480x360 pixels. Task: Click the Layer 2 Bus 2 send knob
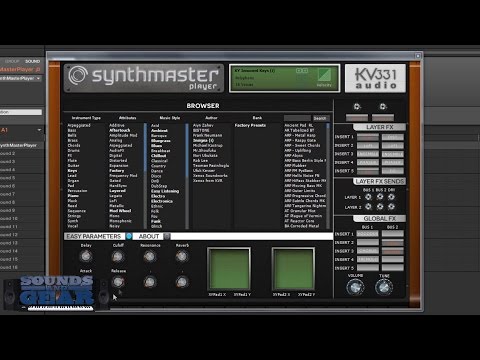click(380, 207)
